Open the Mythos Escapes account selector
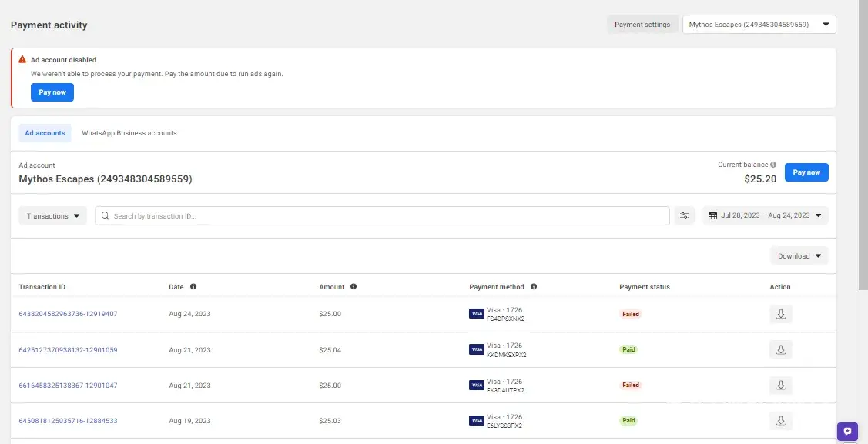868x444 pixels. (759, 25)
